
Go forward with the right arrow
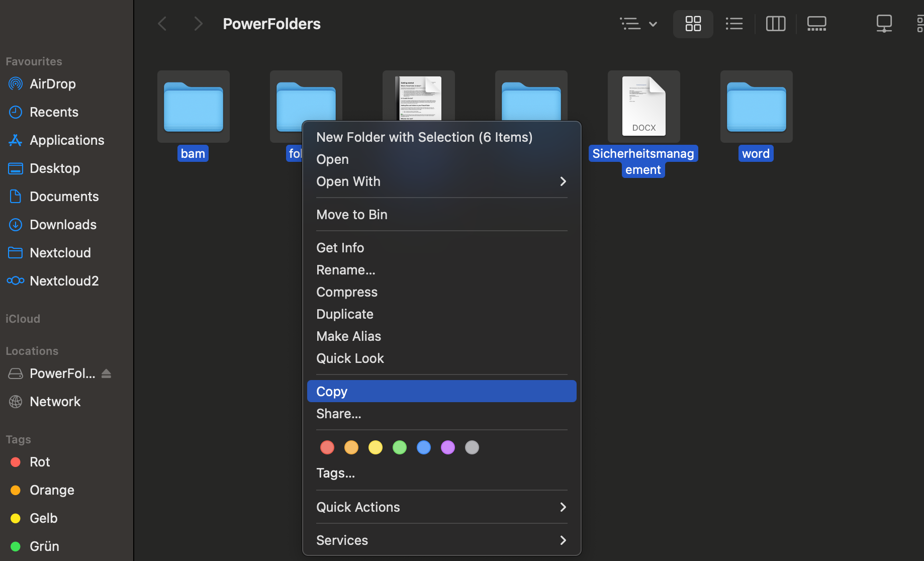click(x=199, y=24)
